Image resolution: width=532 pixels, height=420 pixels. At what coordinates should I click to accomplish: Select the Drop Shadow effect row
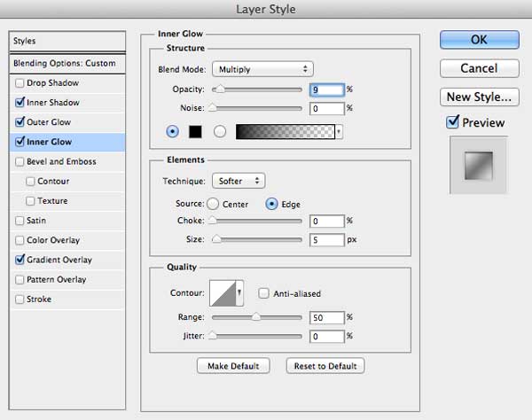tap(67, 83)
